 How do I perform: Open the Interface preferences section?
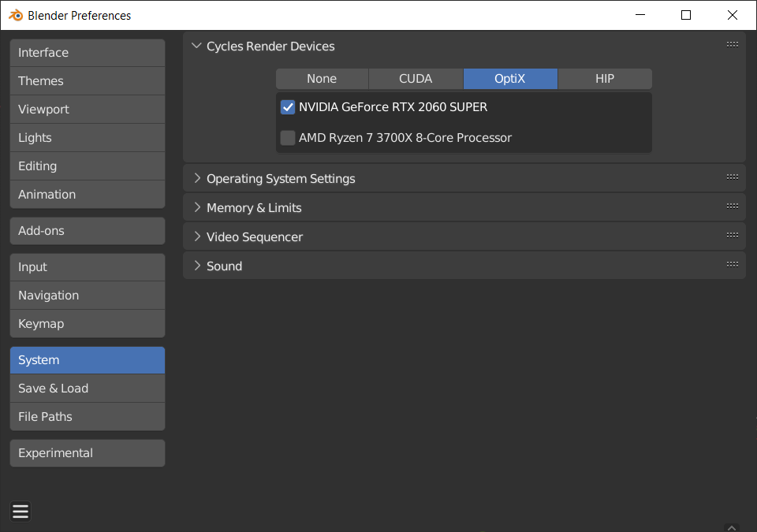pos(88,53)
